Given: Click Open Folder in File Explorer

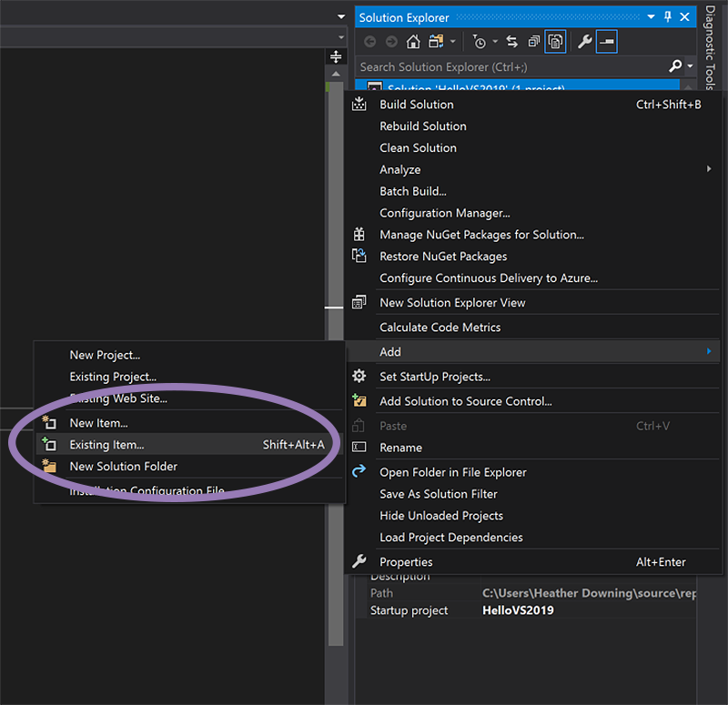Looking at the screenshot, I should (x=452, y=472).
